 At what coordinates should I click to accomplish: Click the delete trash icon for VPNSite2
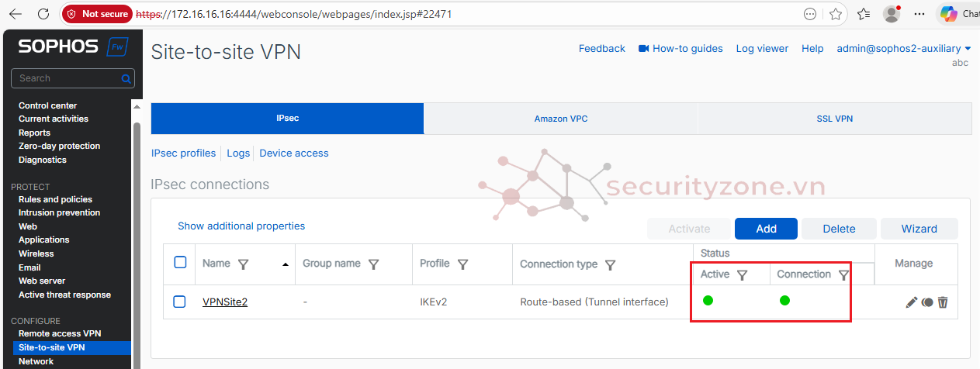point(943,302)
